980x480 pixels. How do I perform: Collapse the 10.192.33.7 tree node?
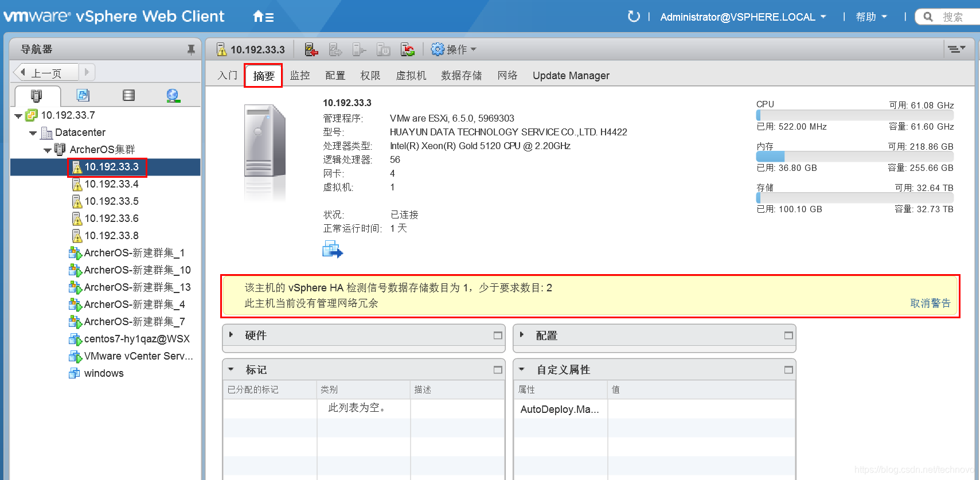pyautogui.click(x=18, y=116)
